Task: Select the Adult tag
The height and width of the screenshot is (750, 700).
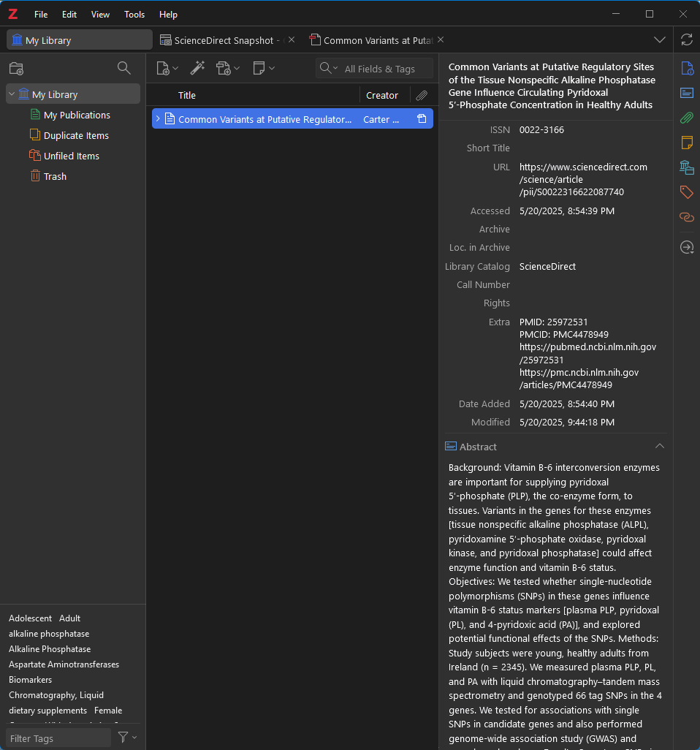Action: (x=70, y=618)
